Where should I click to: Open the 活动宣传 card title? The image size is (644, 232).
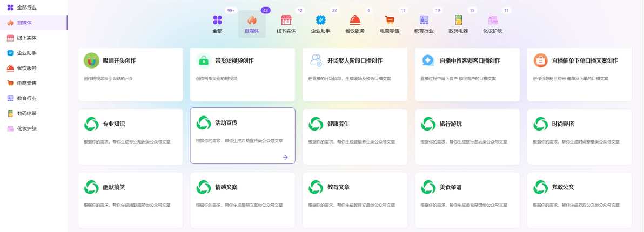(x=226, y=123)
